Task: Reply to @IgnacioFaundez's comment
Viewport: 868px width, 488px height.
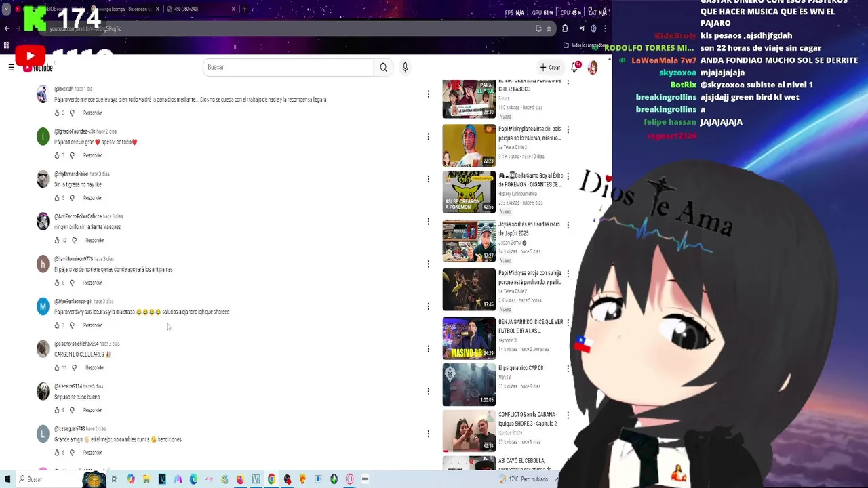Action: 93,155
